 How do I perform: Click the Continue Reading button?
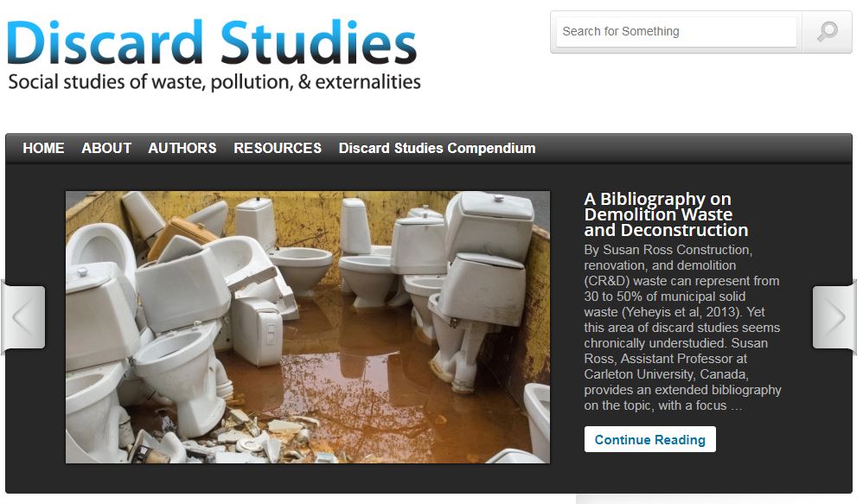pos(650,440)
